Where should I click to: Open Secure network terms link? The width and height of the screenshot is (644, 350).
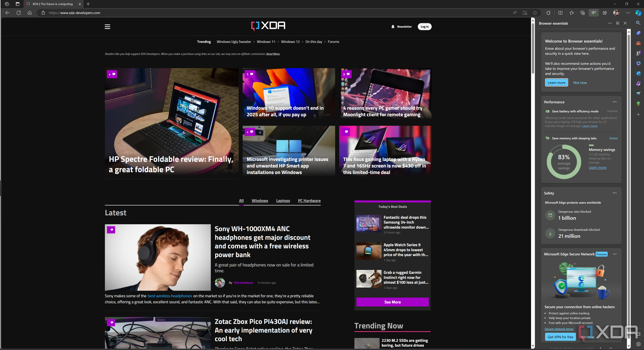click(x=559, y=329)
